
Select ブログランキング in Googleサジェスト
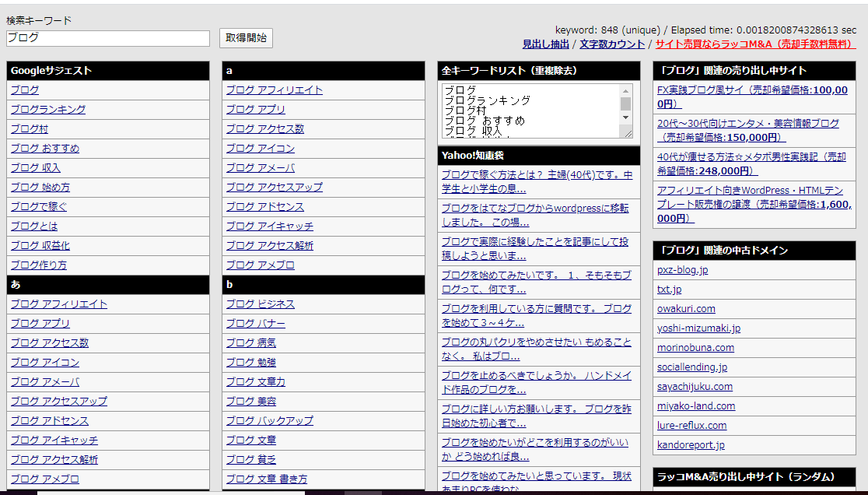48,110
